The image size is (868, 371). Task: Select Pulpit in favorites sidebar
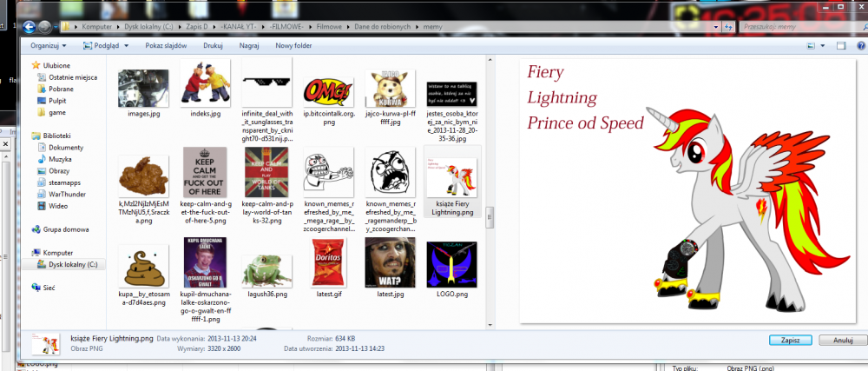tap(57, 100)
